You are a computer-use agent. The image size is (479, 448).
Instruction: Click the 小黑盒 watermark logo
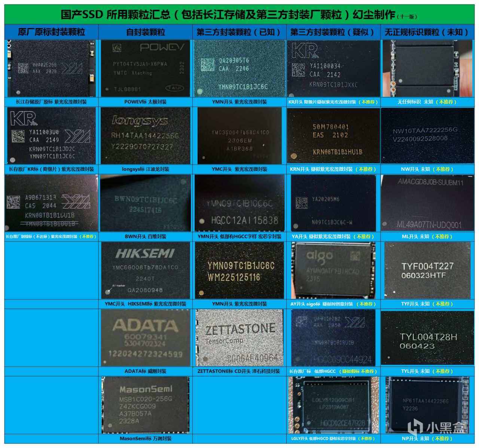[x=436, y=427]
